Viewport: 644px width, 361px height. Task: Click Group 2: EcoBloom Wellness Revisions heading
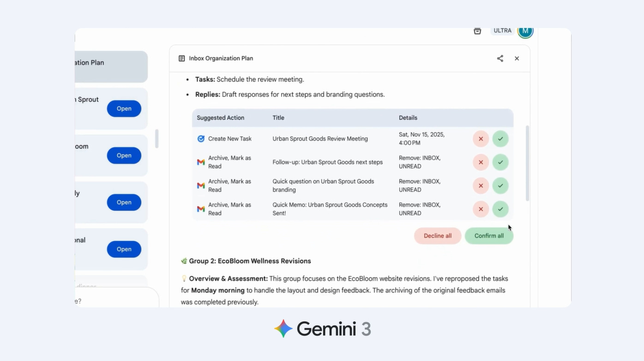250,261
